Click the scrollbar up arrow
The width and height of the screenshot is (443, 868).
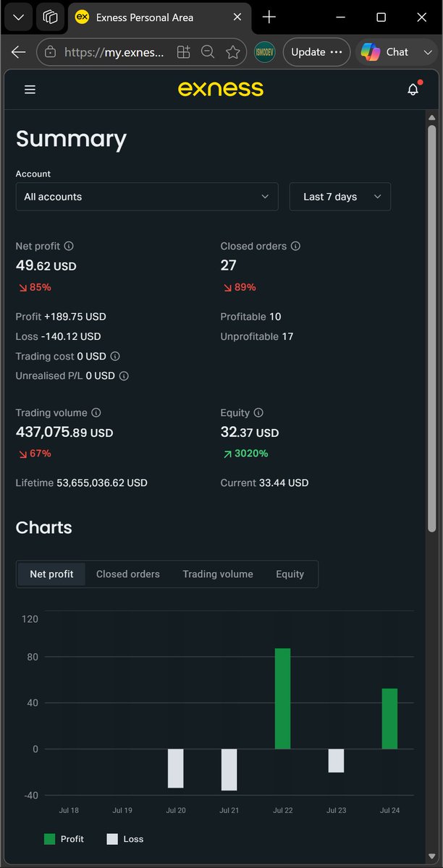pos(431,117)
